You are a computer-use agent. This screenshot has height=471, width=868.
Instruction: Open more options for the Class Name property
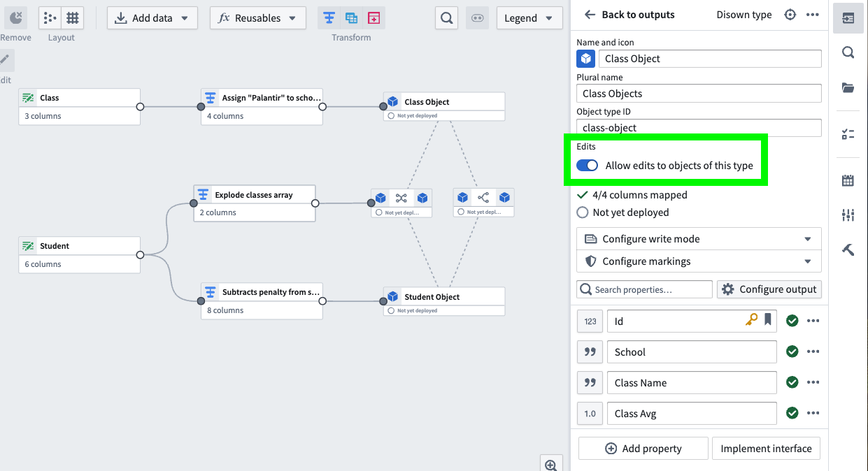(x=813, y=382)
